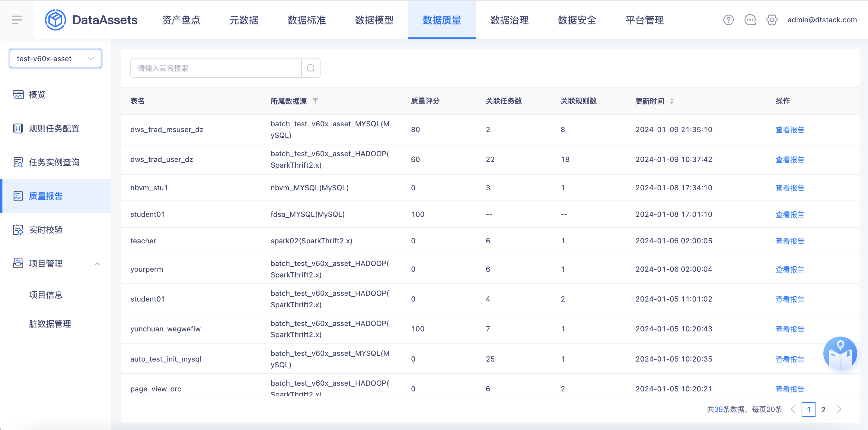This screenshot has width=868, height=430.
Task: Go to next page arrow
Action: [839, 409]
